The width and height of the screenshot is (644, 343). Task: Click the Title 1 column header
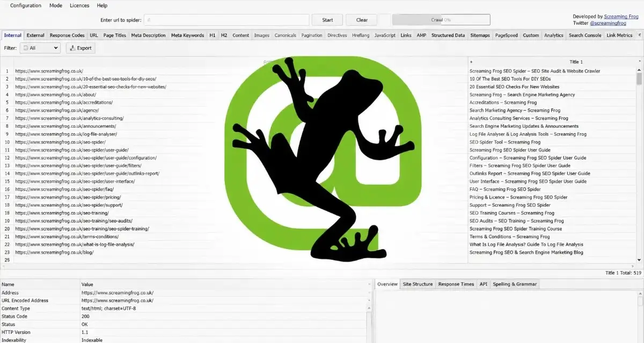576,62
